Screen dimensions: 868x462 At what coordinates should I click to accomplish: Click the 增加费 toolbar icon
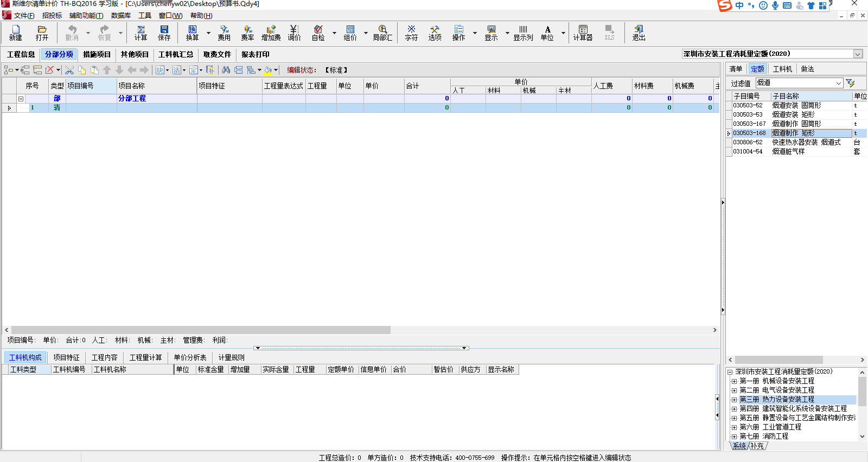271,33
